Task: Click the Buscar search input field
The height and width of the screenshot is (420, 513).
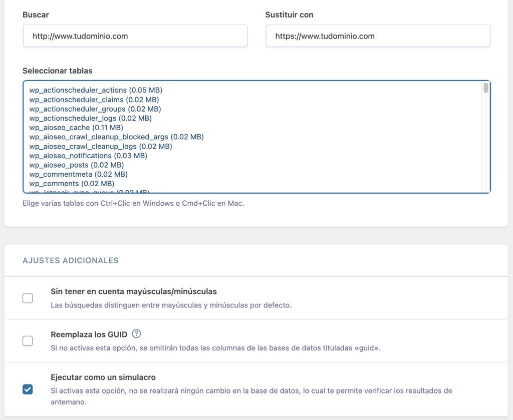Action: point(135,36)
